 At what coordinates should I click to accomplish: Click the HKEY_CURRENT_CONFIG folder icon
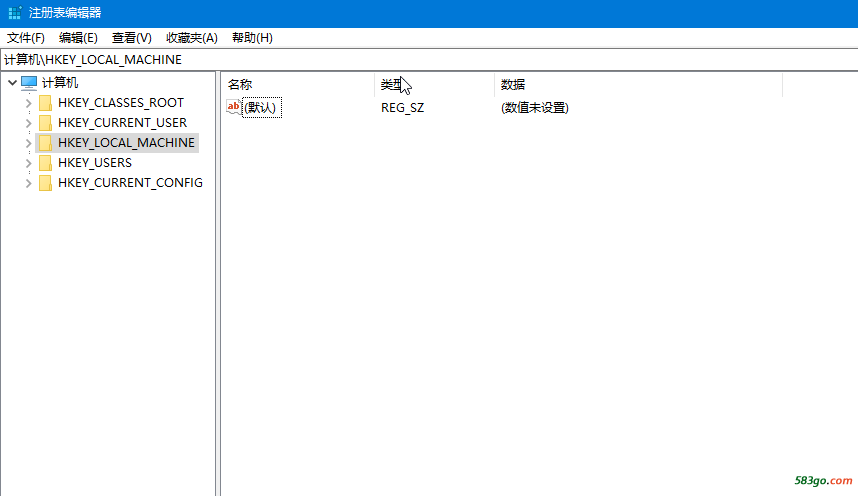click(45, 183)
